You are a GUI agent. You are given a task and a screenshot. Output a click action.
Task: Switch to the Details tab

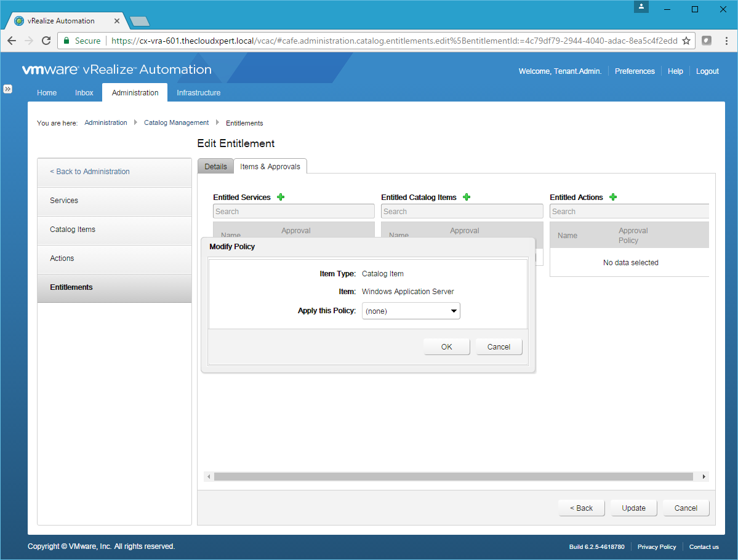coord(215,167)
